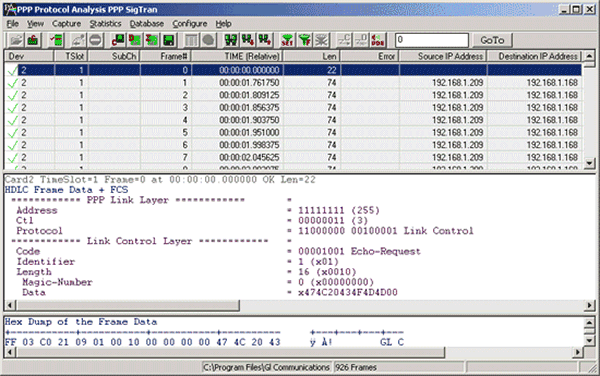The image size is (600, 376).
Task: Select frame row with time 00:00:01.903750
Action: pyautogui.click(x=293, y=120)
